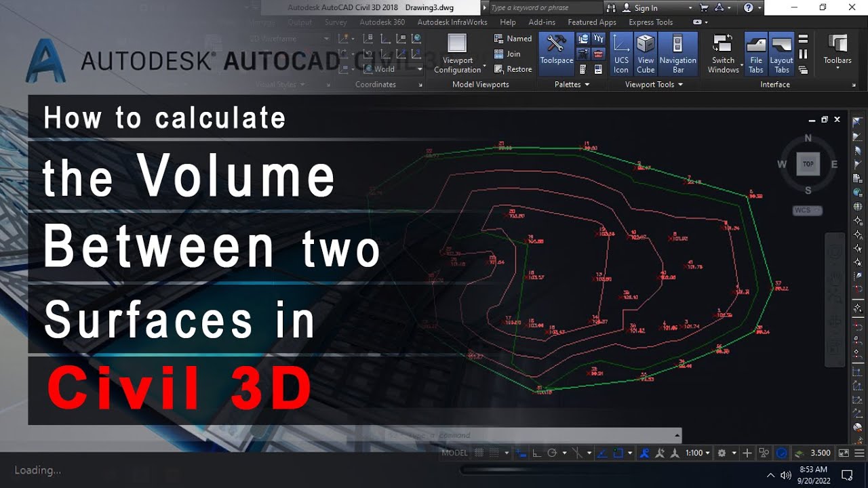
Task: Click the Restore viewports button
Action: click(x=513, y=69)
